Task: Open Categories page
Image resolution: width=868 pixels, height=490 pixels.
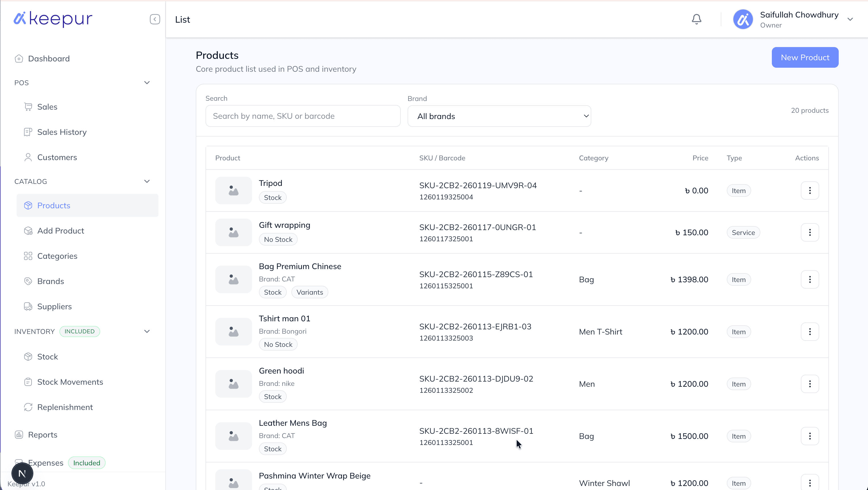Action: [57, 256]
